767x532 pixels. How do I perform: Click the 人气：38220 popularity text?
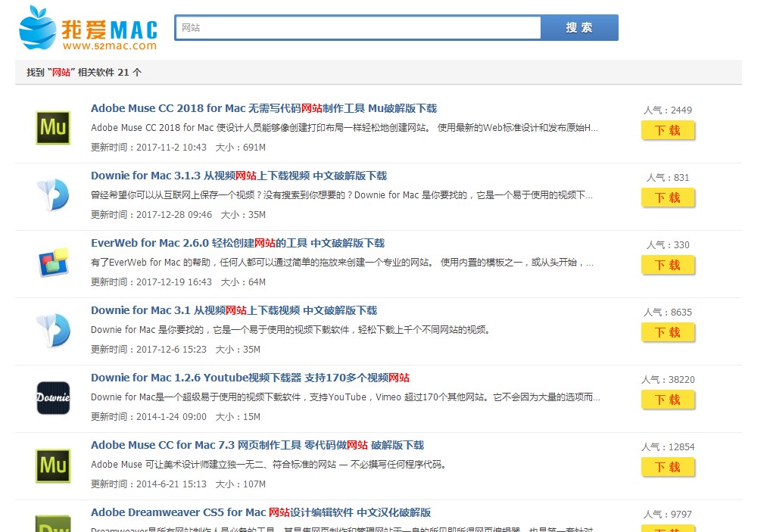pyautogui.click(x=668, y=380)
